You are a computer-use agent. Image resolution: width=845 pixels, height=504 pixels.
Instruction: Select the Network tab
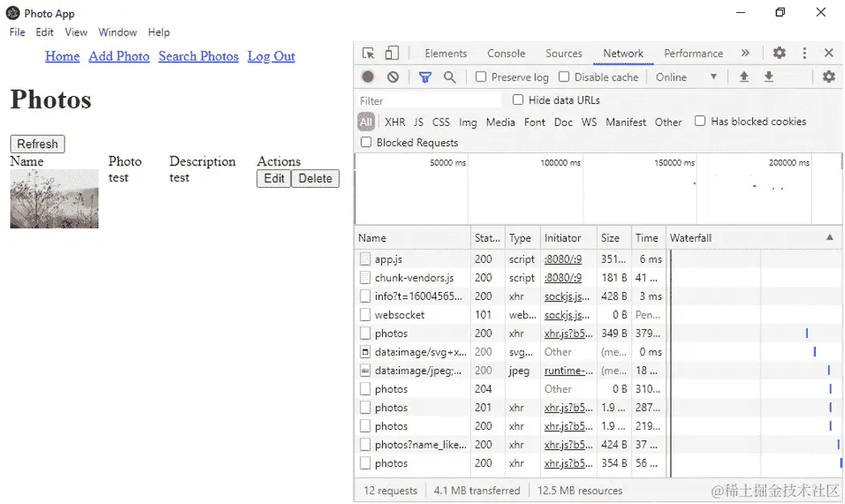(x=623, y=53)
